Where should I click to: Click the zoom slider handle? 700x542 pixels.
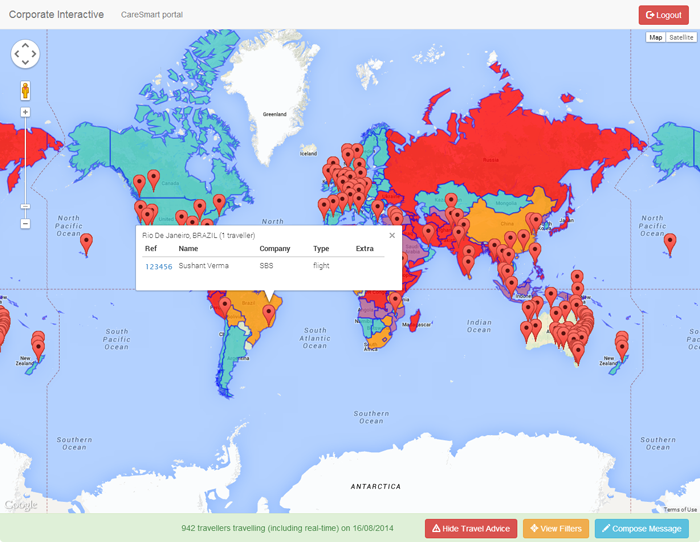pos(25,206)
